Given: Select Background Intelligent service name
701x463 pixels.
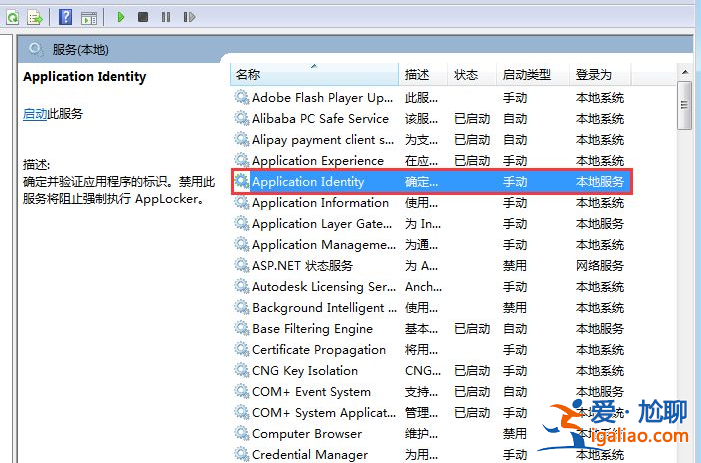Looking at the screenshot, I should pos(324,307).
